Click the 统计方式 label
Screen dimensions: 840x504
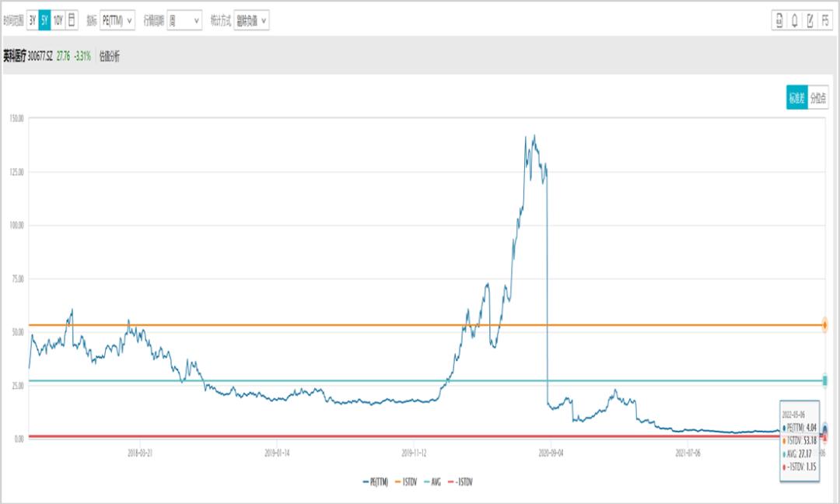pyautogui.click(x=221, y=20)
